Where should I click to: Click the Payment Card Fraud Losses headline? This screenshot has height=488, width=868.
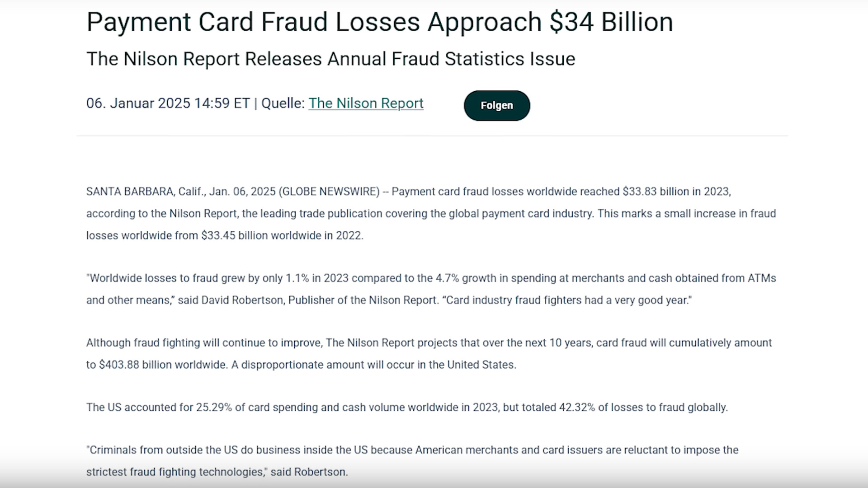[x=380, y=22]
